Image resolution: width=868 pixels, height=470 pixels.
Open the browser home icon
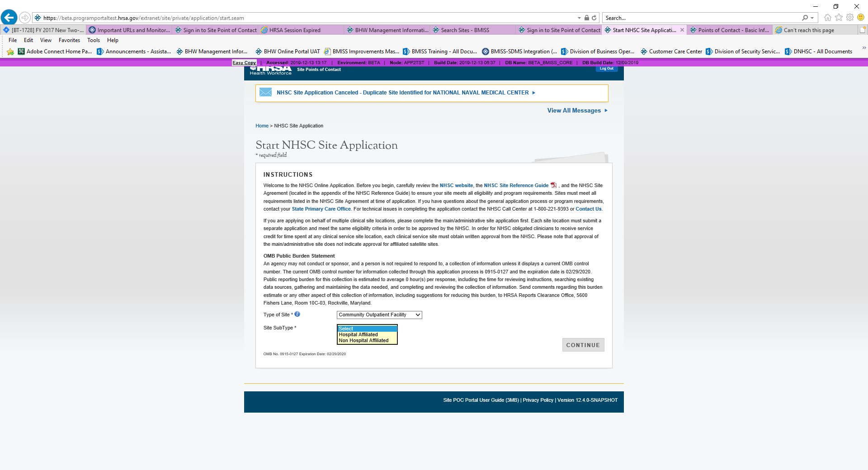[x=827, y=18]
